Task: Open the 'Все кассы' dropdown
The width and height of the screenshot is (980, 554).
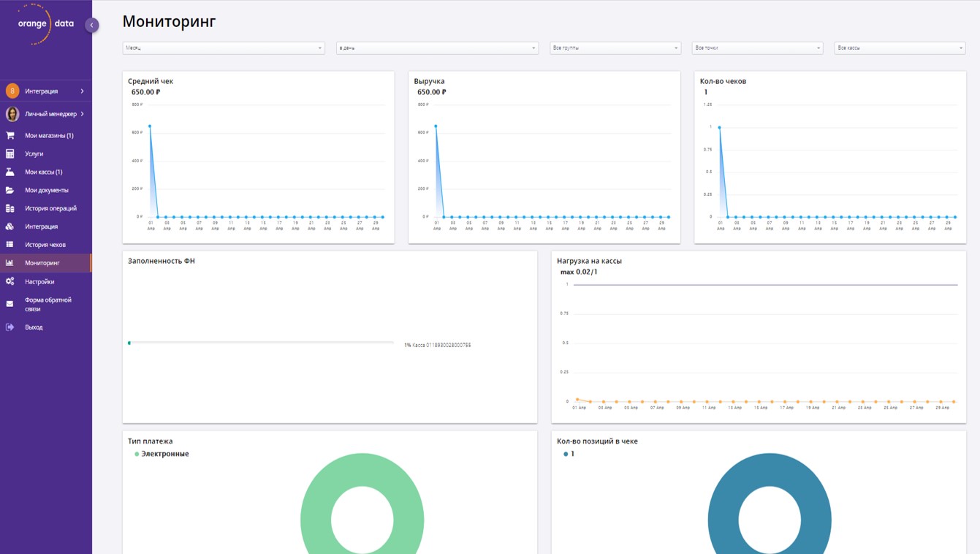Action: click(x=900, y=48)
